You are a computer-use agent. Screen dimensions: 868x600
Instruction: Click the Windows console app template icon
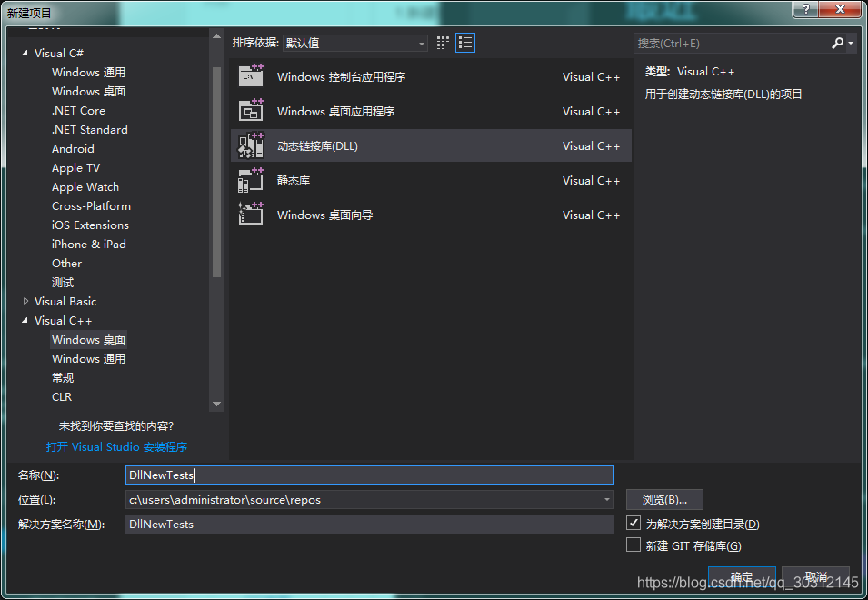(251, 75)
